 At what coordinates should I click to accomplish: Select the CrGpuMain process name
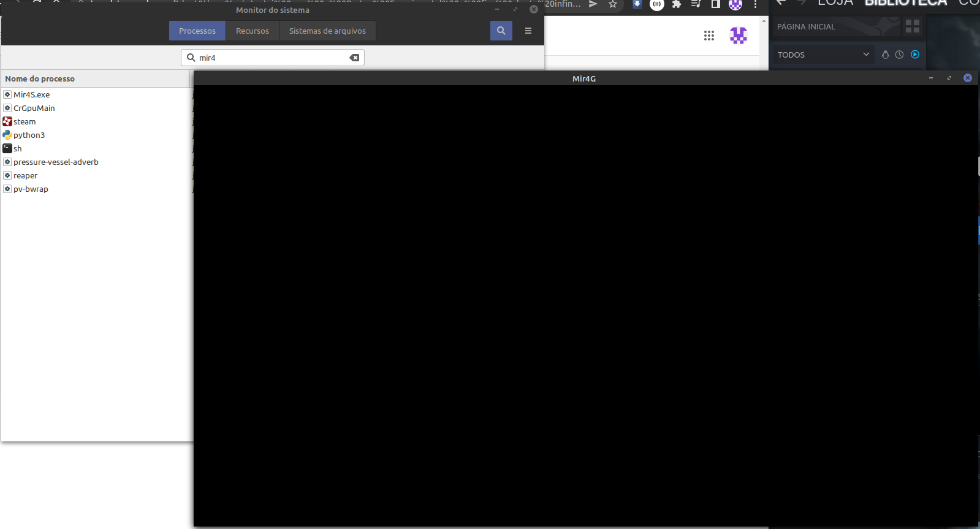[x=34, y=108]
